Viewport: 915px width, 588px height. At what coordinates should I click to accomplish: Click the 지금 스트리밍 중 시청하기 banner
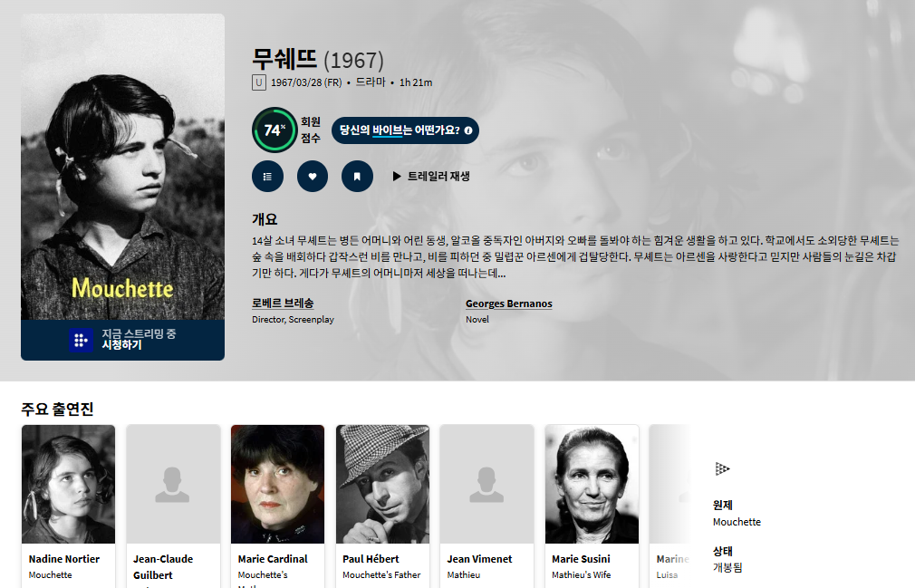point(122,340)
